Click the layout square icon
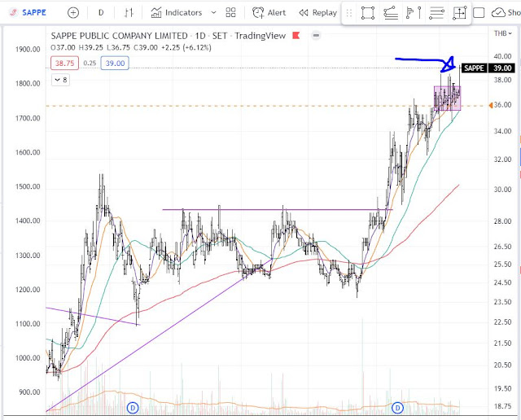The height and width of the screenshot is (420, 521). tap(479, 13)
